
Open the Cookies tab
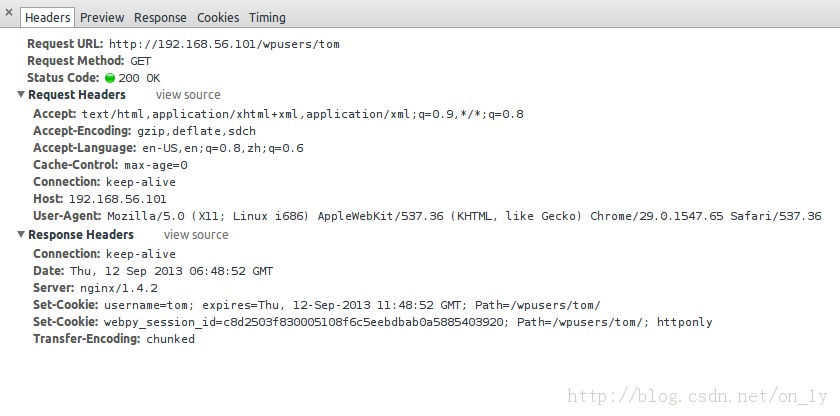218,17
